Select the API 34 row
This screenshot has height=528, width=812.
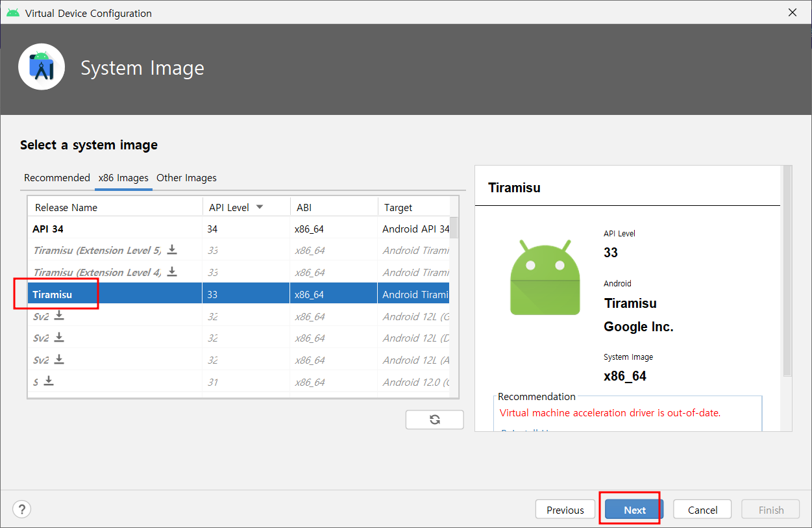(239, 229)
